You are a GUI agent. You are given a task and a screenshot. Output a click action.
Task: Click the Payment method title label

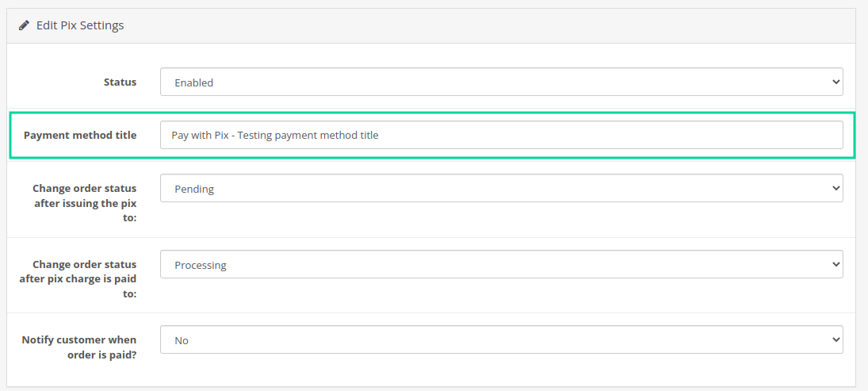click(80, 135)
